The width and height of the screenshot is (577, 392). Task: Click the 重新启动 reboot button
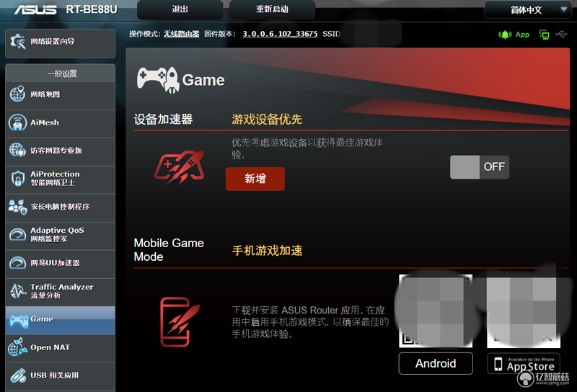[273, 9]
